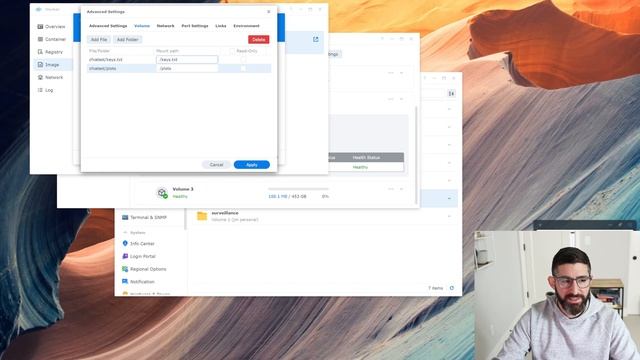Select the chiatest/plots row

[x=179, y=69]
